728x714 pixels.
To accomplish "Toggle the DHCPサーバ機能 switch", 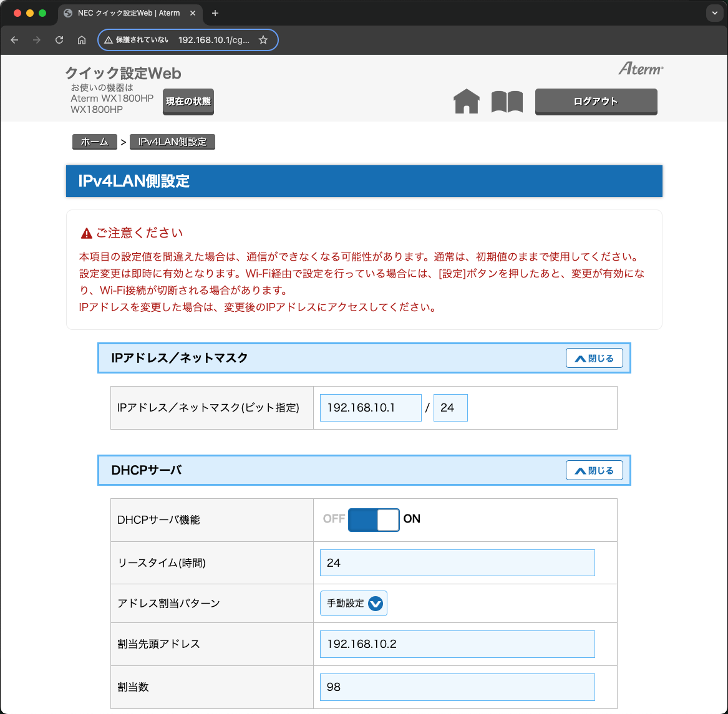I will tap(374, 519).
